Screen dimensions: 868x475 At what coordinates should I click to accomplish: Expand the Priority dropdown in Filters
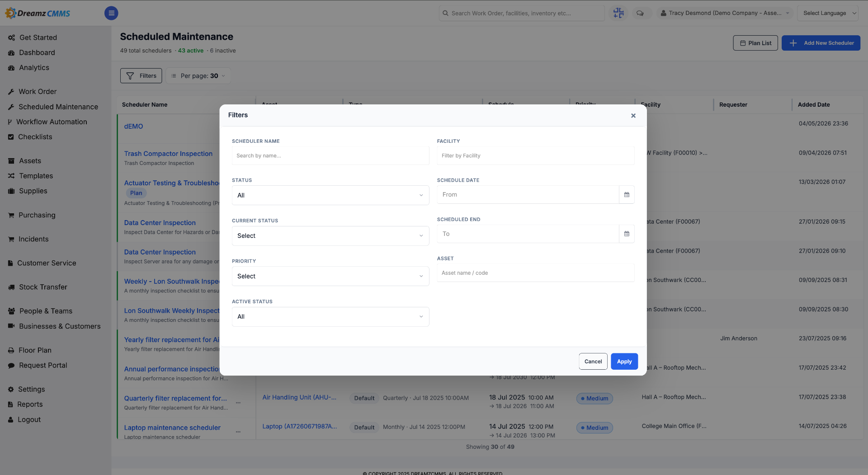[x=330, y=276]
